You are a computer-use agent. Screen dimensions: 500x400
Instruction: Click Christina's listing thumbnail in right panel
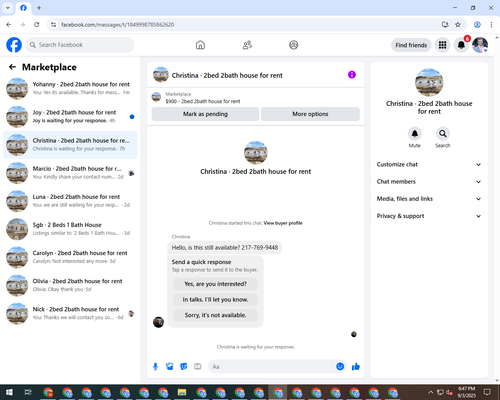pyautogui.click(x=429, y=82)
